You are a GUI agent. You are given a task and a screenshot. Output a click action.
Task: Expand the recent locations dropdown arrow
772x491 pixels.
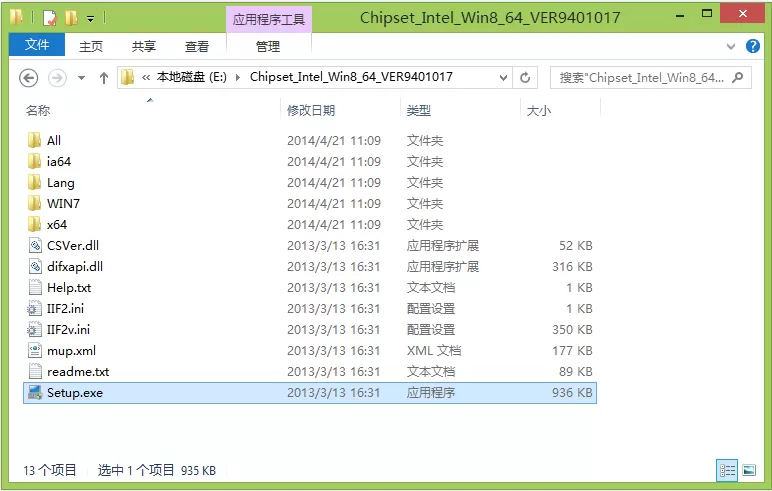(x=81, y=78)
